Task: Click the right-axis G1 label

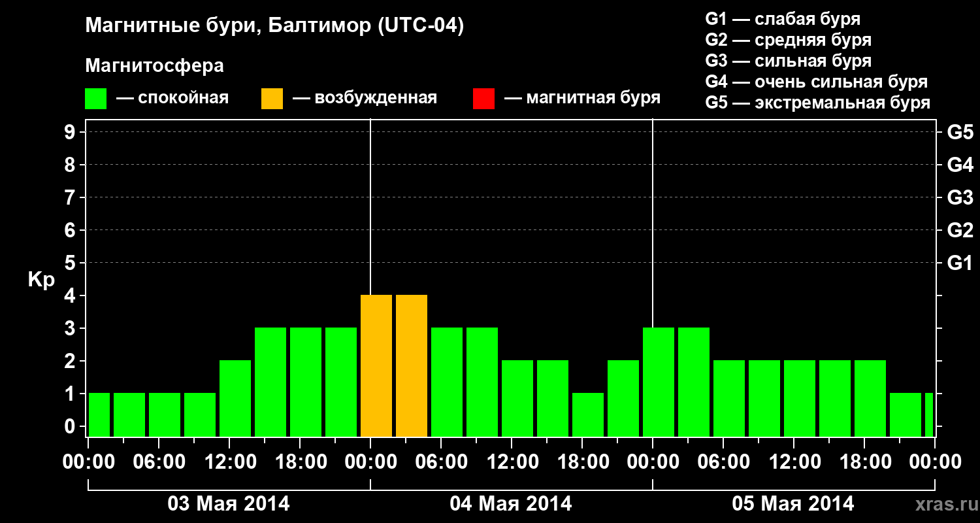Action: click(960, 263)
